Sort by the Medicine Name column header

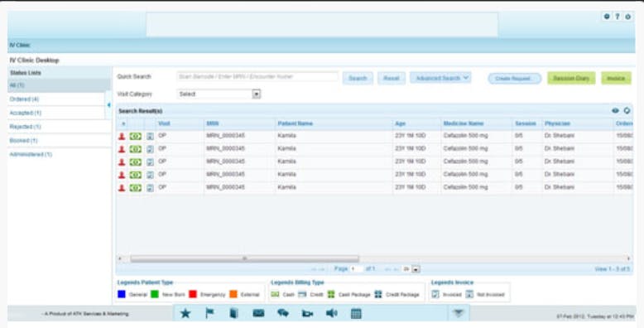coord(464,123)
